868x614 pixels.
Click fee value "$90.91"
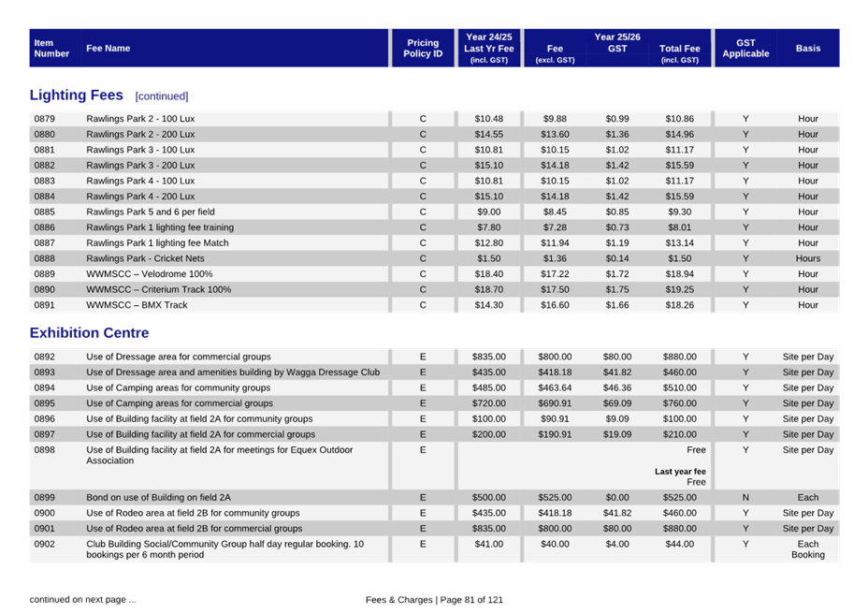point(555,419)
